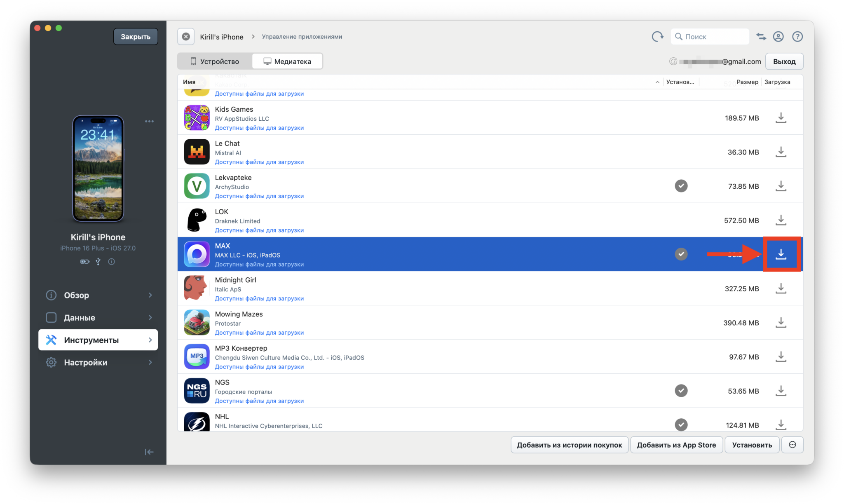Download the MAX app file
This screenshot has height=504, width=844.
pos(781,254)
